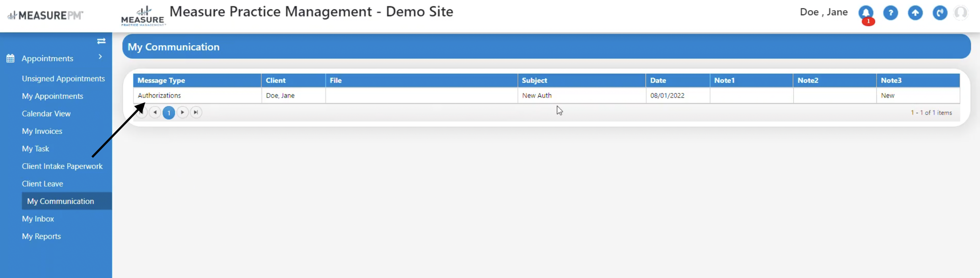Select page 1 in the pager
The height and width of the screenshot is (278, 980).
(169, 113)
